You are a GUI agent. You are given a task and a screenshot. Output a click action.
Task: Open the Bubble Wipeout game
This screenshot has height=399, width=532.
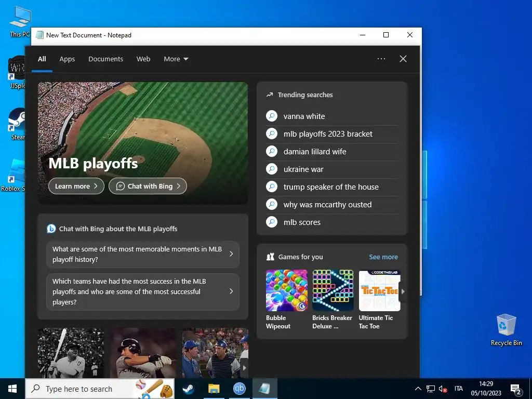coord(286,300)
